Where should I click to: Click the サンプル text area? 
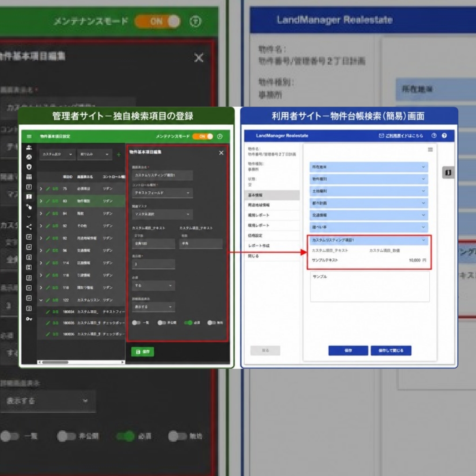click(x=370, y=286)
